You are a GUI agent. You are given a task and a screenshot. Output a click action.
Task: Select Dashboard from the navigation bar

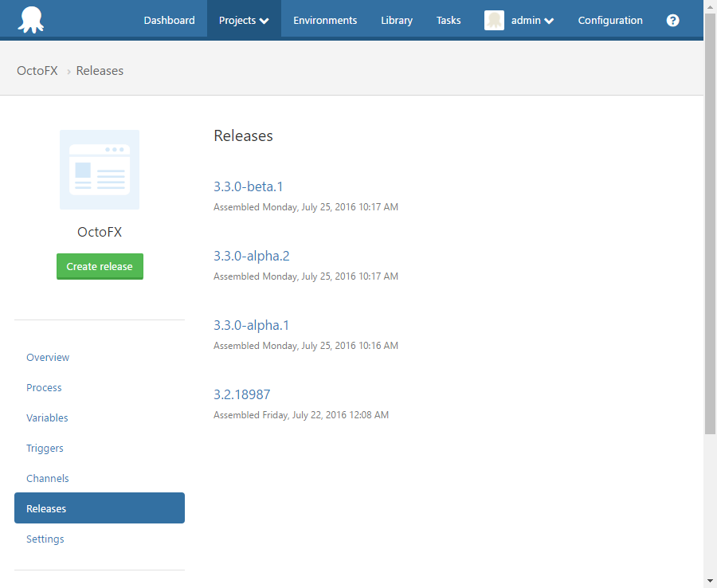click(x=169, y=20)
